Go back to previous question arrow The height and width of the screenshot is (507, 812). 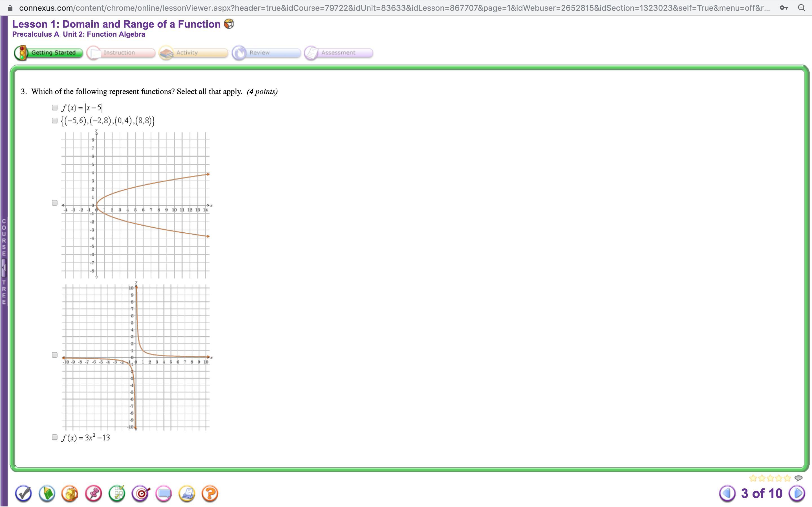click(x=727, y=493)
